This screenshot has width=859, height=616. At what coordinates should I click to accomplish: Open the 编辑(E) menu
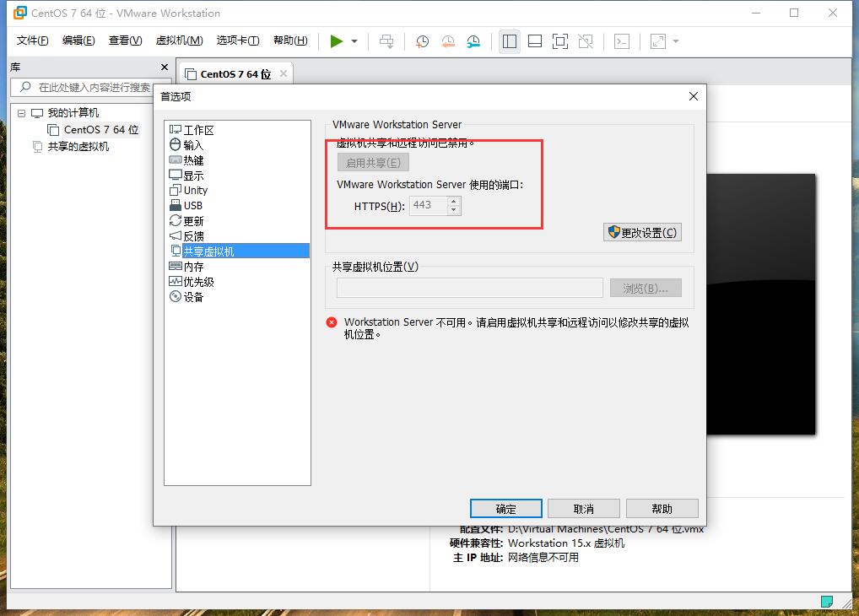pyautogui.click(x=78, y=41)
